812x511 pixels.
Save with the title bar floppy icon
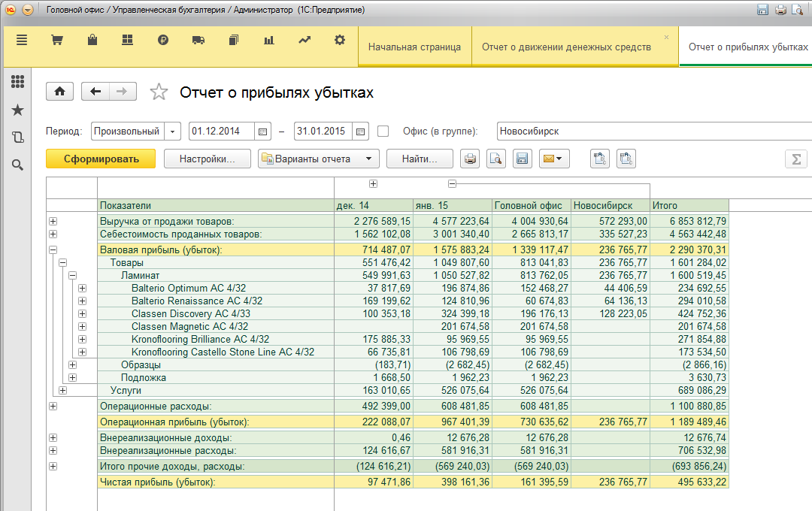(x=762, y=9)
